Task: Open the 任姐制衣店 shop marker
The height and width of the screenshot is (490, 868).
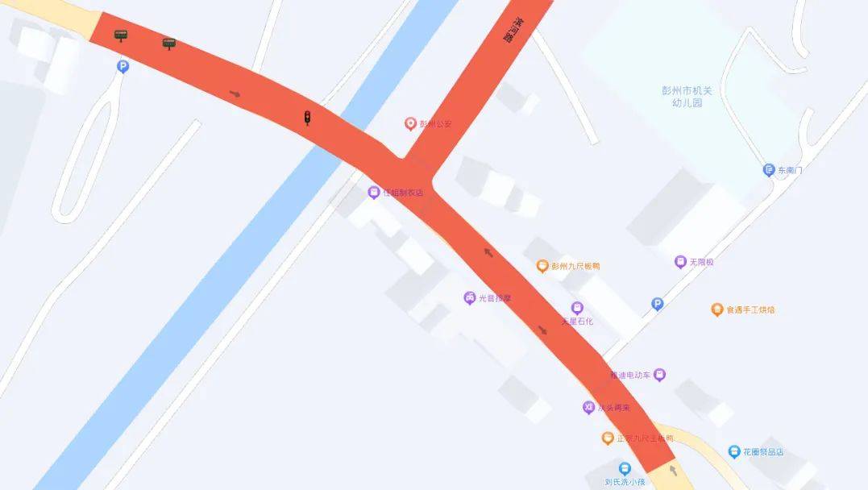Action: point(374,192)
